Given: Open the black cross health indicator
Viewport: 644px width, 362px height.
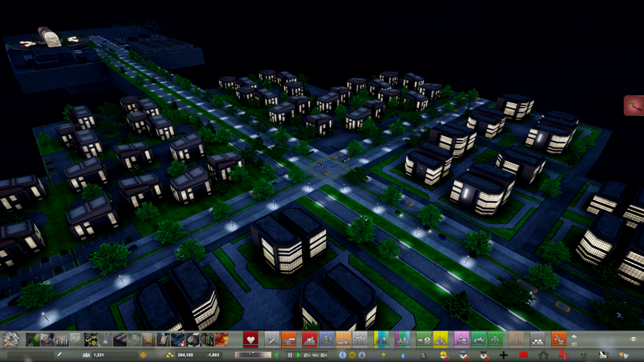Looking at the screenshot, I should 504,355.
